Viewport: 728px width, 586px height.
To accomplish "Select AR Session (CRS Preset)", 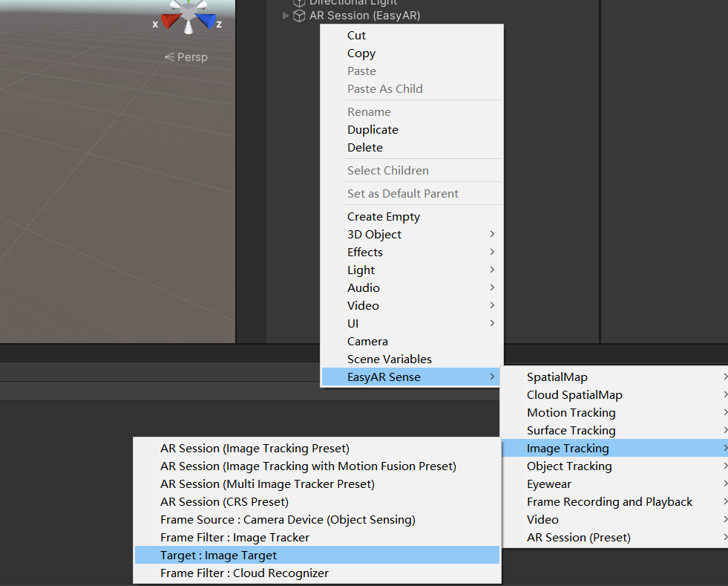I will [x=223, y=501].
